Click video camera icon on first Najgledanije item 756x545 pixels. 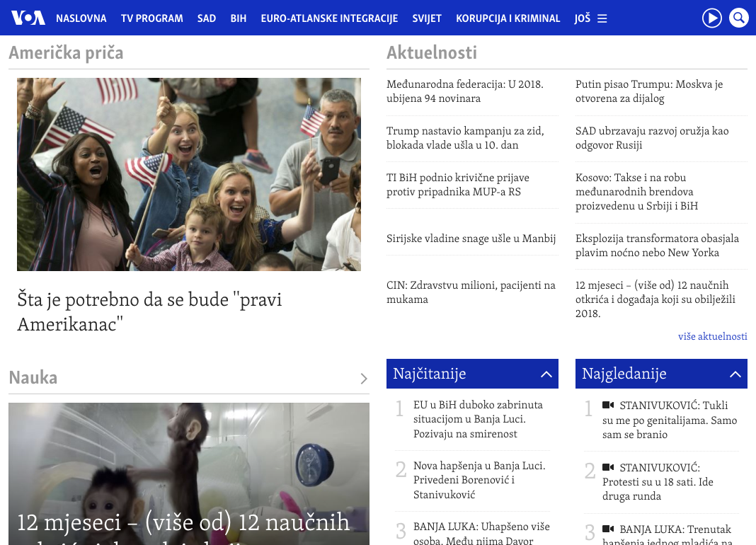click(x=607, y=406)
